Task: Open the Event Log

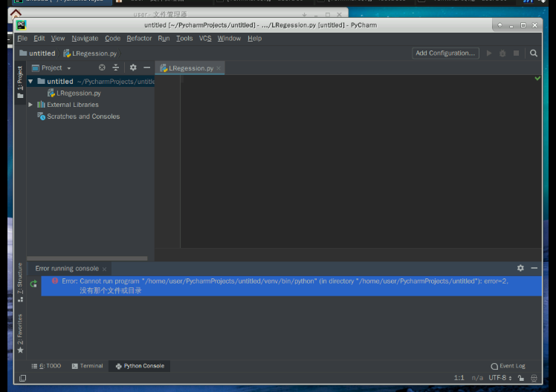Action: click(x=508, y=366)
